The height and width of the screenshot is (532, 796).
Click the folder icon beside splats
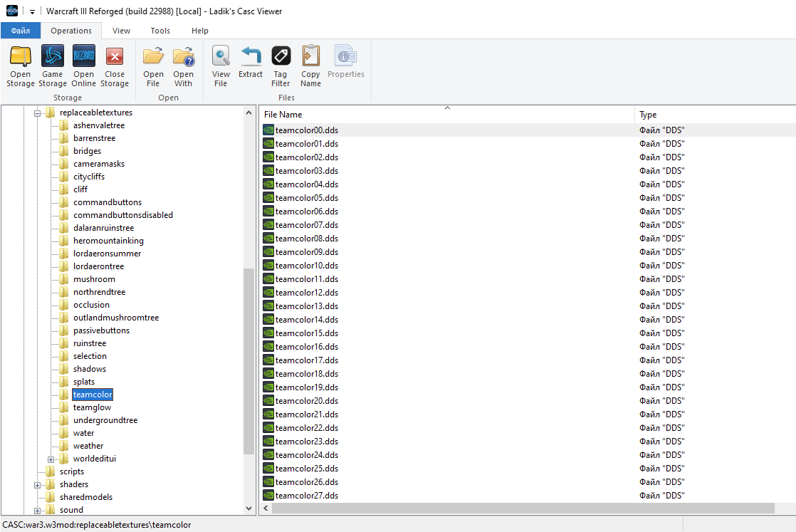(x=64, y=381)
